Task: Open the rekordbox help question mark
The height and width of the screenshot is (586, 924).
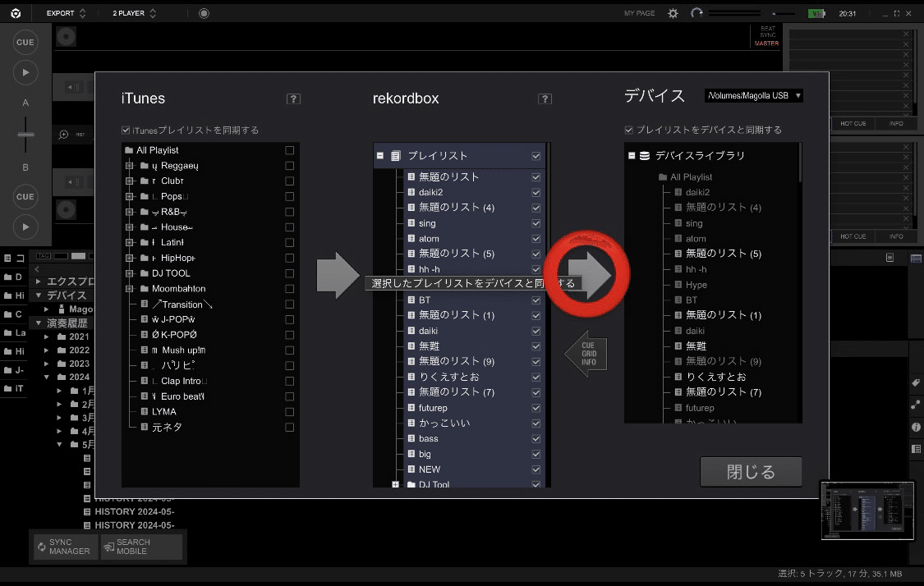Action: coord(545,99)
